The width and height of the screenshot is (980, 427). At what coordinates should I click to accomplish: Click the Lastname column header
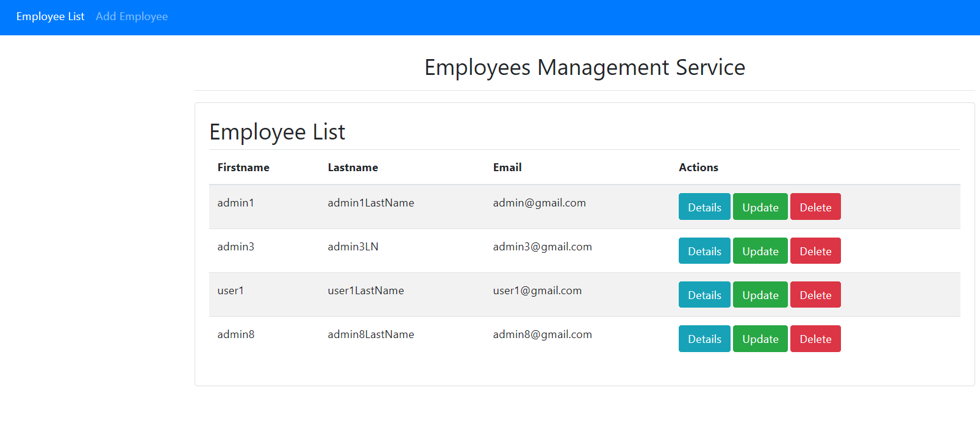tap(352, 168)
